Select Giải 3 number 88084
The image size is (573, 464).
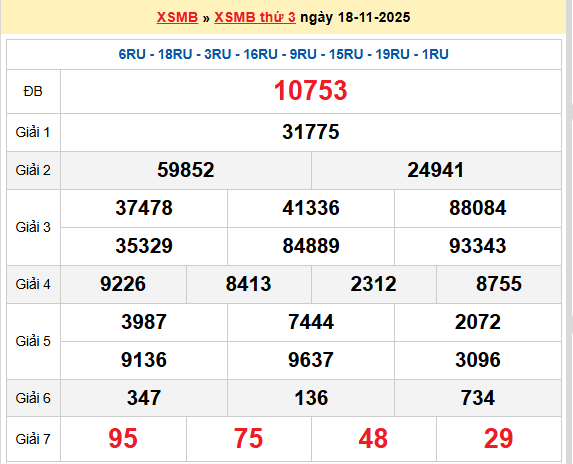click(478, 208)
